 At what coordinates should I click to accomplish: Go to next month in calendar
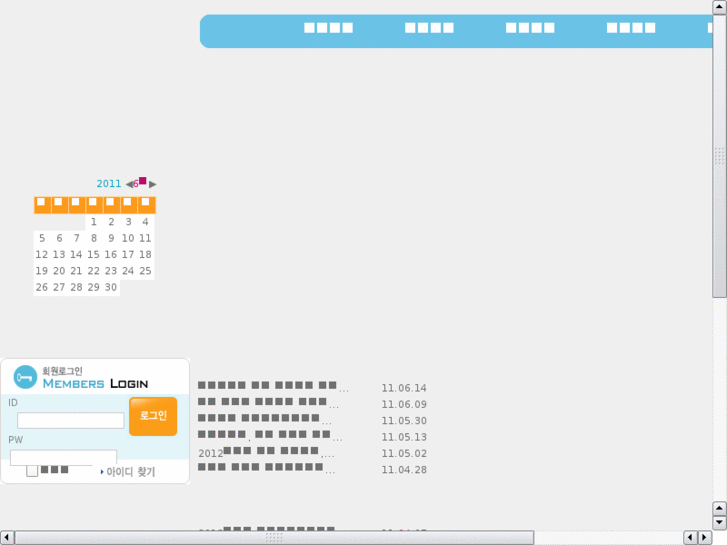pyautogui.click(x=153, y=184)
